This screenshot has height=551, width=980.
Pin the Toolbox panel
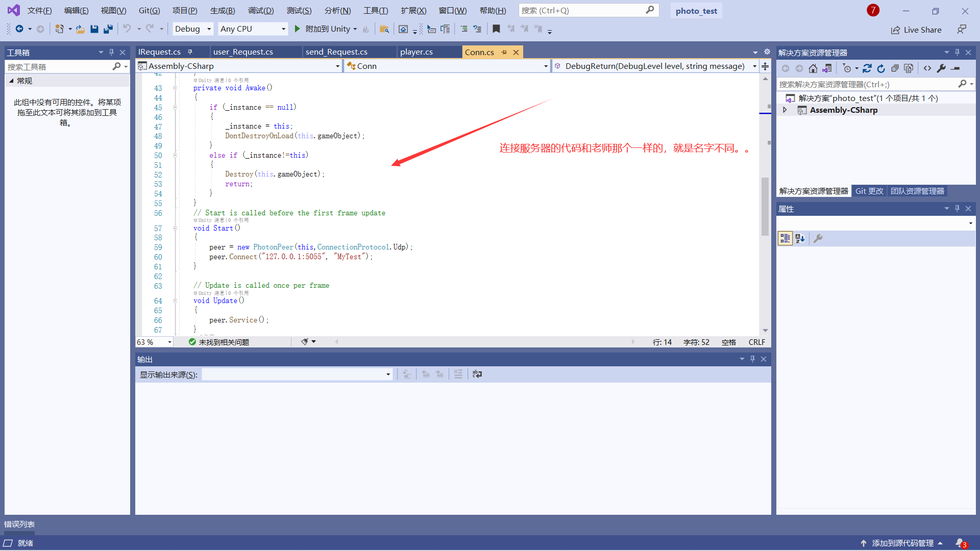pos(111,52)
